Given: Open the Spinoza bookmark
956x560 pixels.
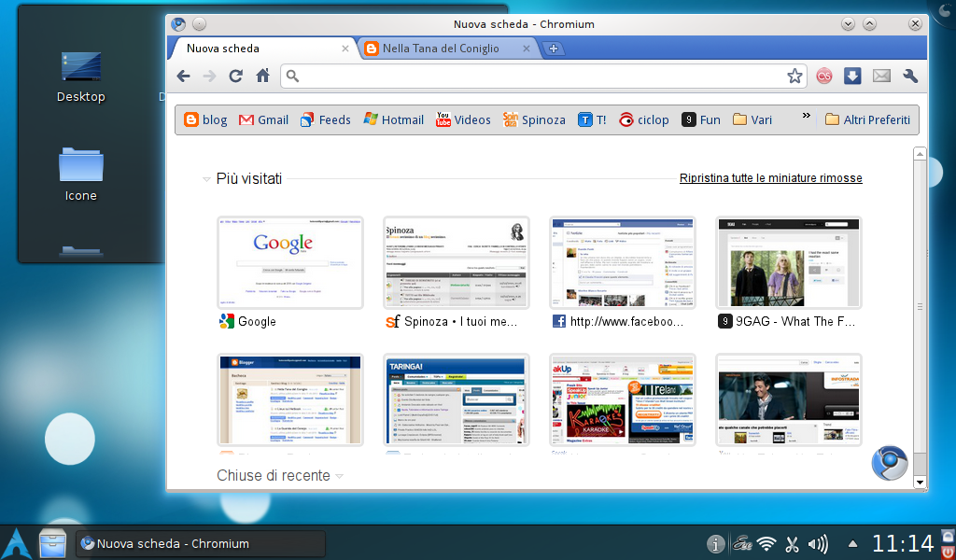Looking at the screenshot, I should pos(534,120).
